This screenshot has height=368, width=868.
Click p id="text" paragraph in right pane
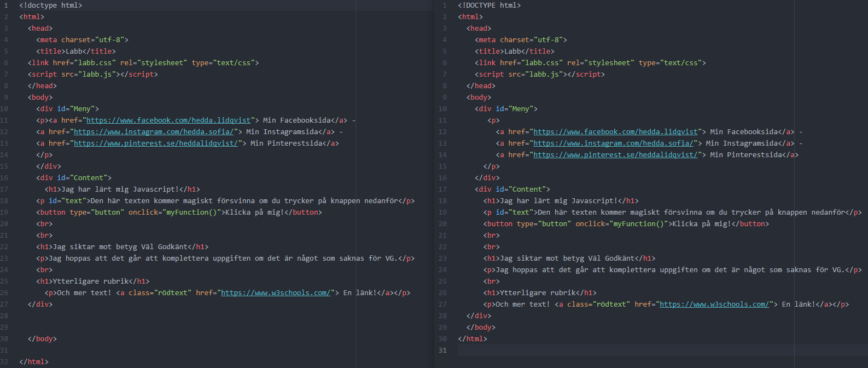point(672,212)
